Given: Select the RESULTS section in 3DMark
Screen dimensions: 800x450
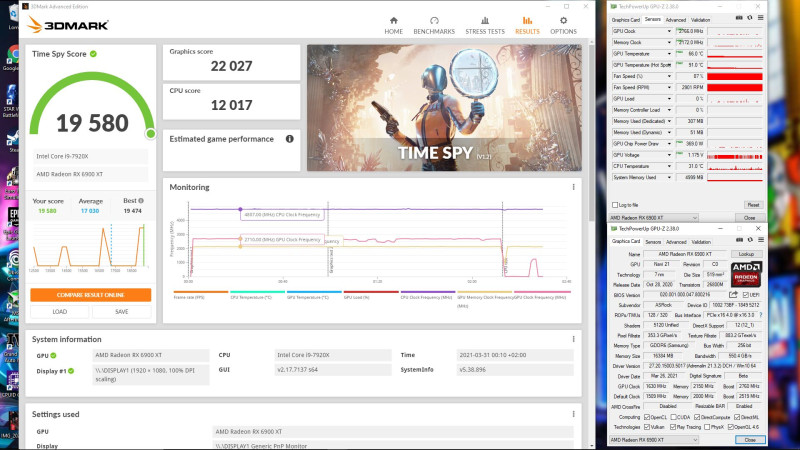Looking at the screenshot, I should [x=527, y=26].
